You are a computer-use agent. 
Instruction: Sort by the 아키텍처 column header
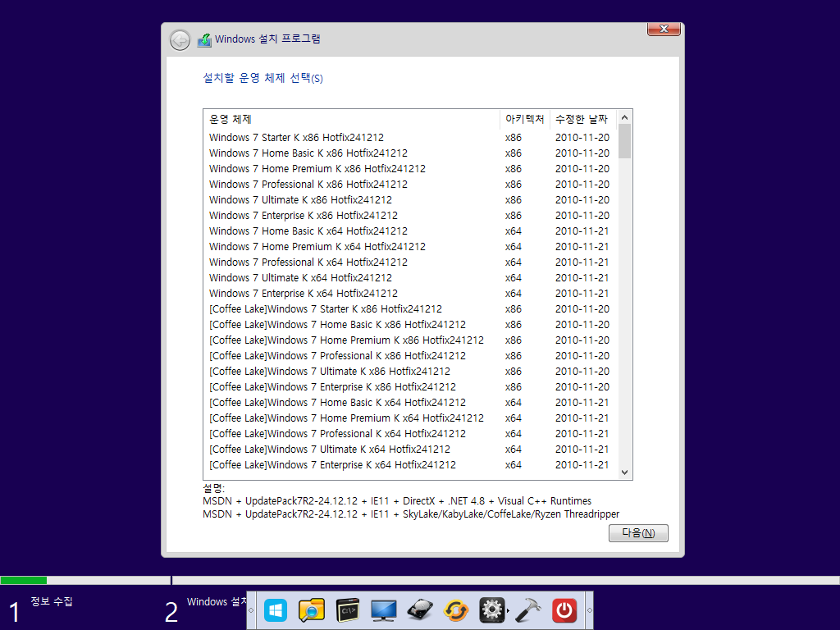524,119
